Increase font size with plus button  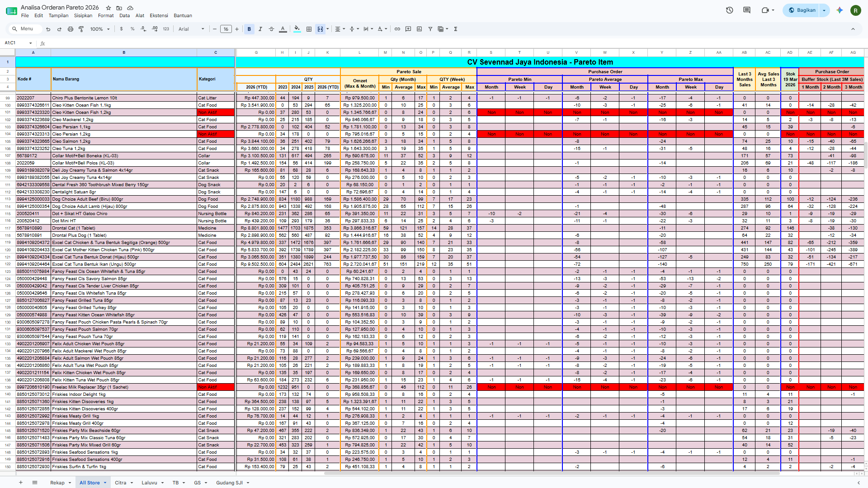click(237, 29)
